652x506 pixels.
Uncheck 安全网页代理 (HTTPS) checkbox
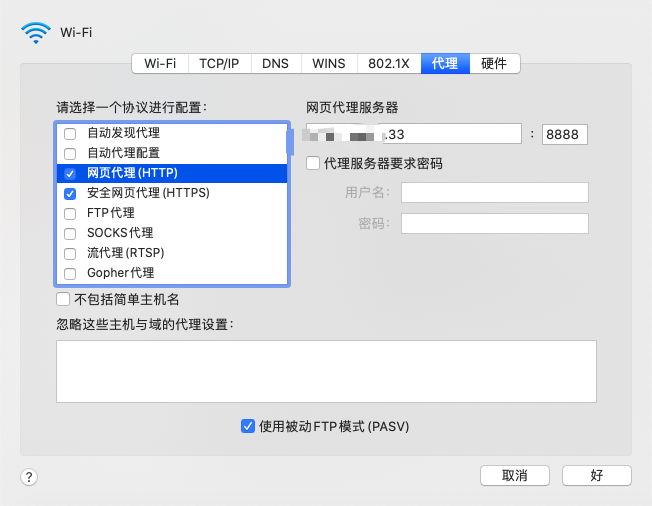tap(70, 194)
